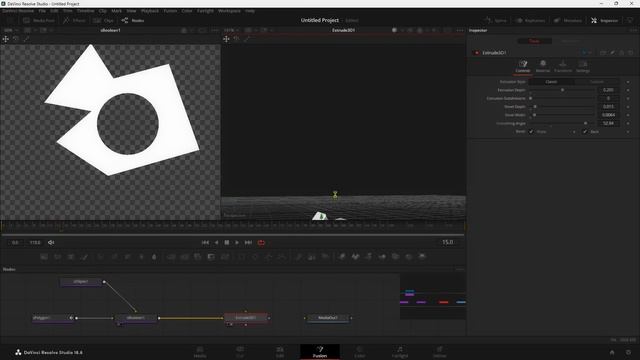This screenshot has width=640, height=360.
Task: Add a Renderer 3D node from toolbar
Action: [422, 257]
